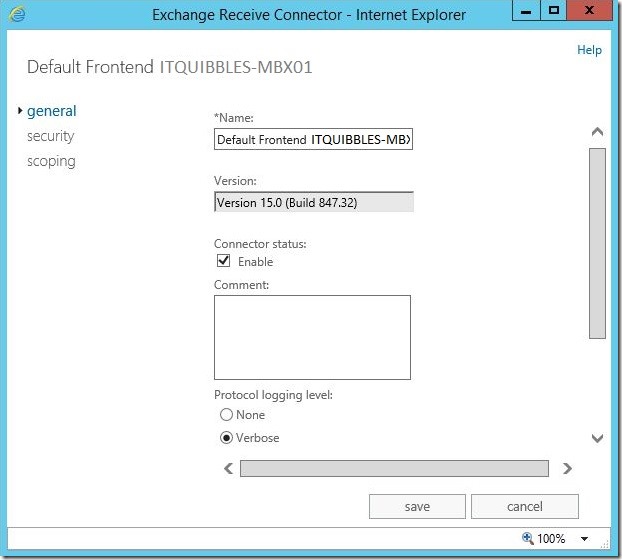
Task: Click the vertical scrollbar thumb
Action: [x=597, y=243]
